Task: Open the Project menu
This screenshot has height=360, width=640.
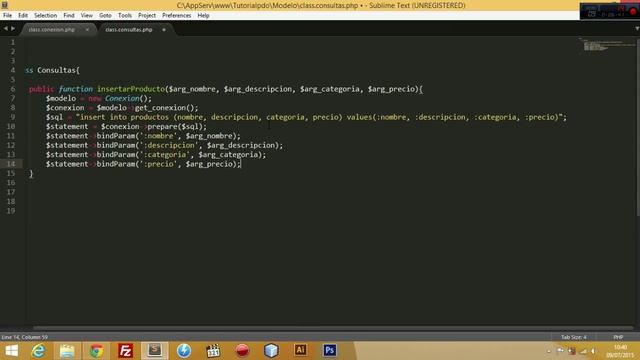Action: [x=147, y=16]
